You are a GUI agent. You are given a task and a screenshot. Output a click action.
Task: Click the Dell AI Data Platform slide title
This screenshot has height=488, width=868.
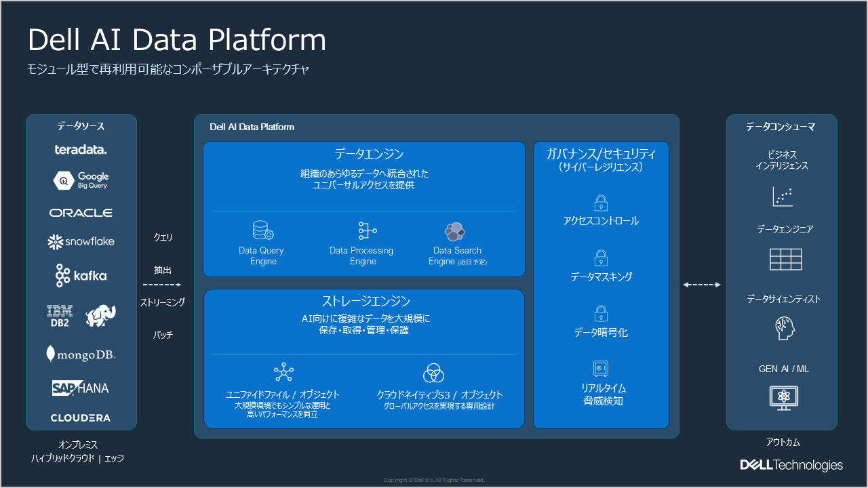pos(177,40)
